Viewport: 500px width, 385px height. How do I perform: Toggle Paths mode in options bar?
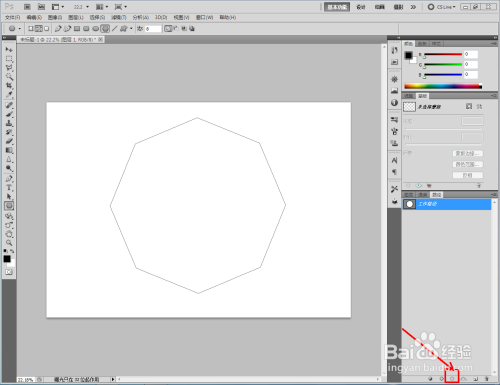point(39,29)
